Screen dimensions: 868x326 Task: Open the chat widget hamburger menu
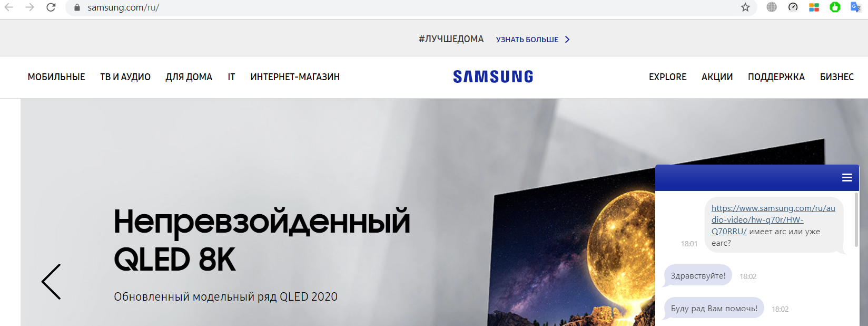click(x=847, y=178)
